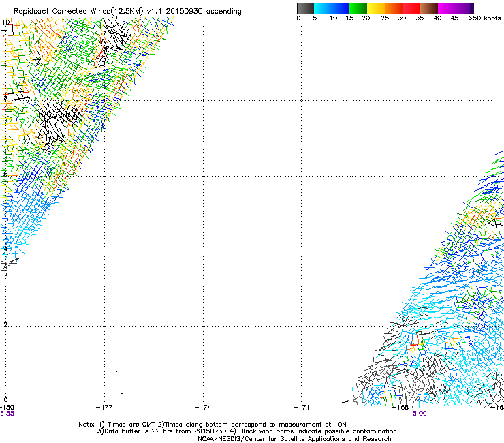Pick the red 30–35 knots legend swatch

pos(411,8)
